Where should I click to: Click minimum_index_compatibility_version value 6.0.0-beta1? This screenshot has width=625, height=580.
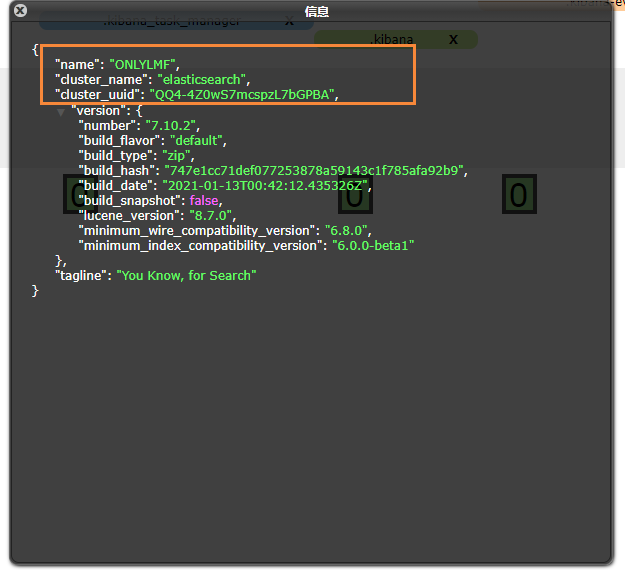pyautogui.click(x=373, y=246)
